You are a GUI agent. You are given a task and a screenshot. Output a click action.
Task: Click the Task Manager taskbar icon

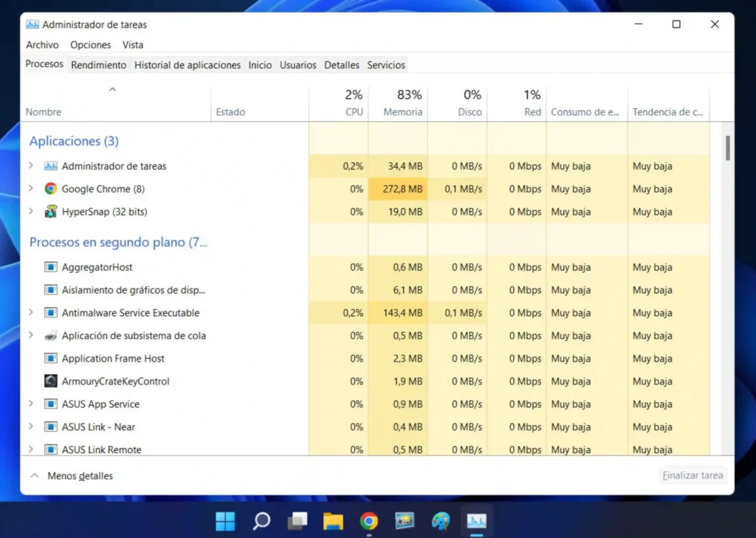click(476, 520)
